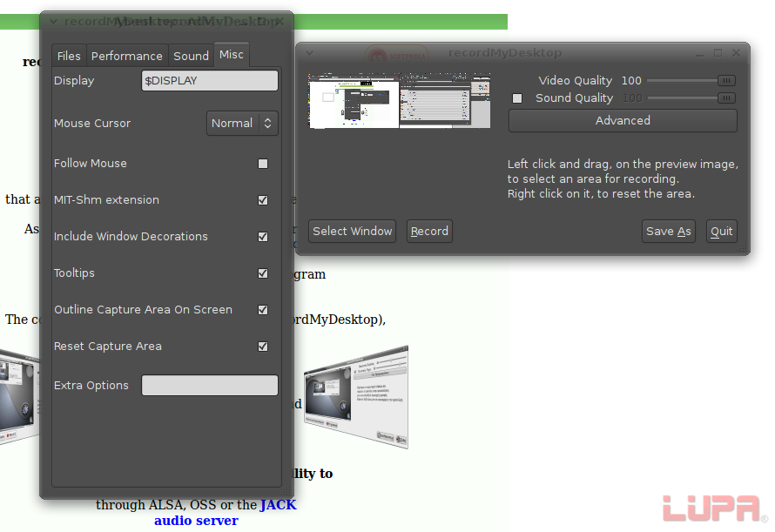The width and height of the screenshot is (775, 532).
Task: Enable the Sound Quality checkbox
Action: coord(517,98)
